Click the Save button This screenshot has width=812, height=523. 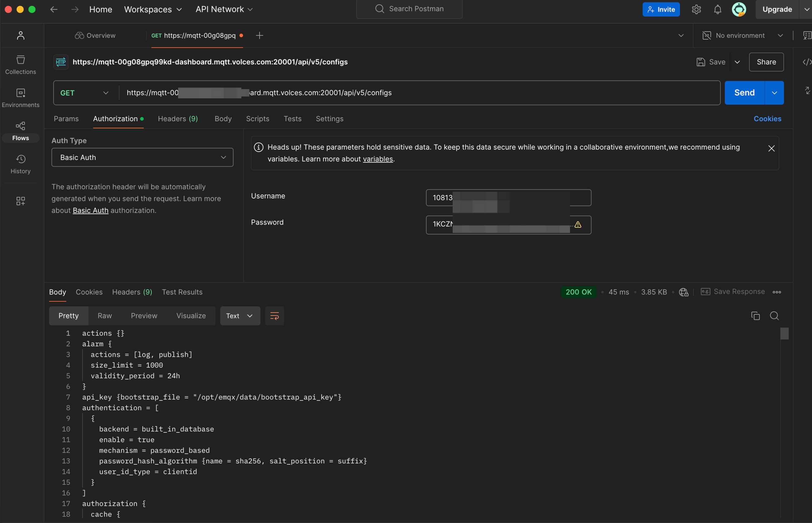[711, 62]
